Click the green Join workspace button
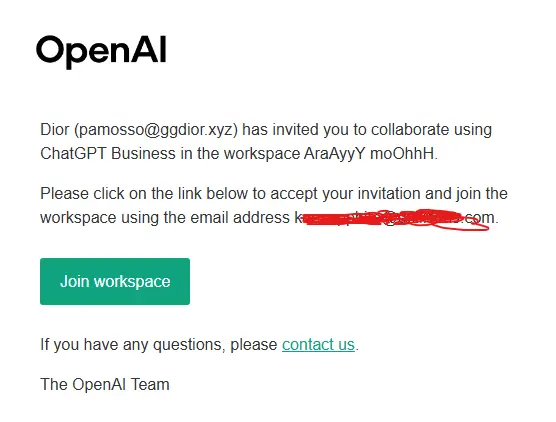 115,281
